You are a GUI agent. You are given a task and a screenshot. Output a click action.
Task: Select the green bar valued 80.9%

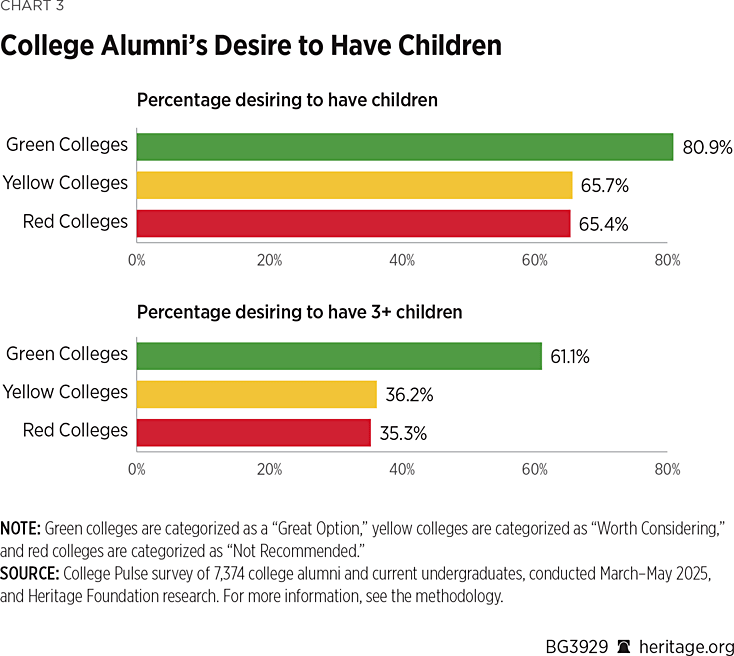[404, 146]
